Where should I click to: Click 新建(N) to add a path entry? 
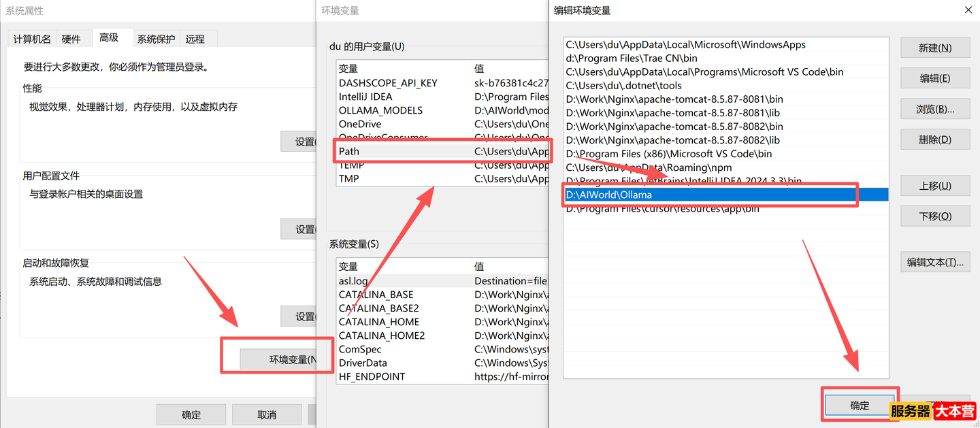tap(935, 47)
